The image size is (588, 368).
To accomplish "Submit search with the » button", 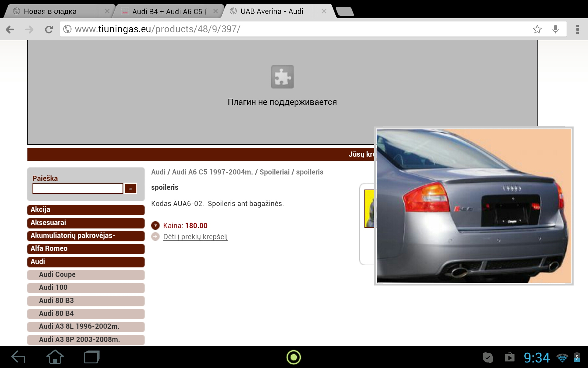I will pyautogui.click(x=130, y=189).
